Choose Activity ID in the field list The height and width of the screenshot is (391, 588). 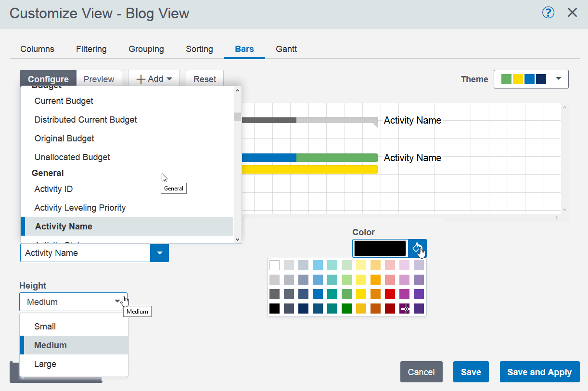53,189
